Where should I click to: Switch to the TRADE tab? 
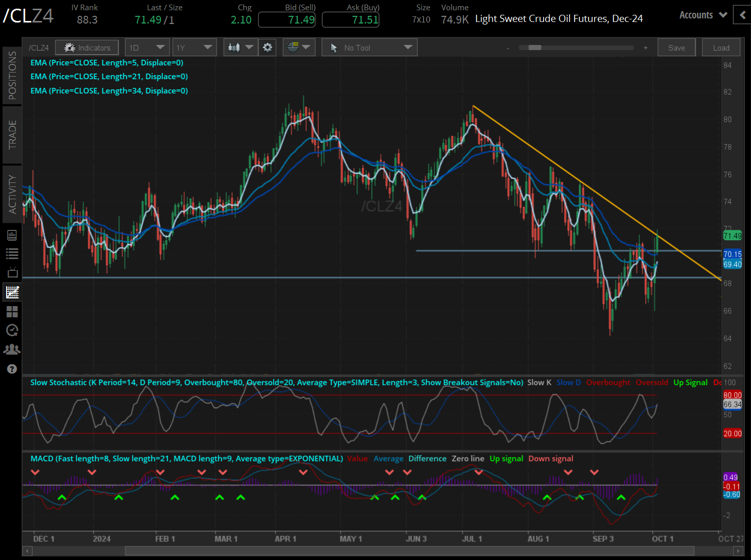pos(12,134)
